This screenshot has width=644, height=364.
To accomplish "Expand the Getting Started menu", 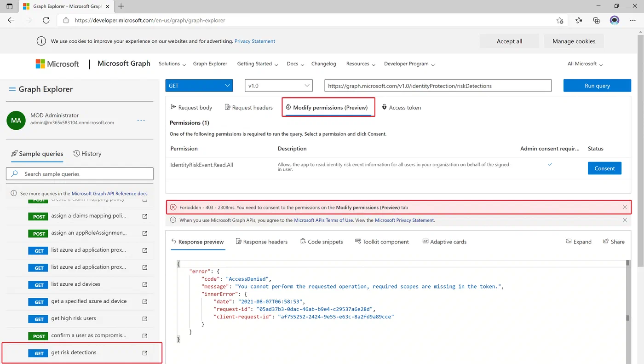I will tap(258, 64).
